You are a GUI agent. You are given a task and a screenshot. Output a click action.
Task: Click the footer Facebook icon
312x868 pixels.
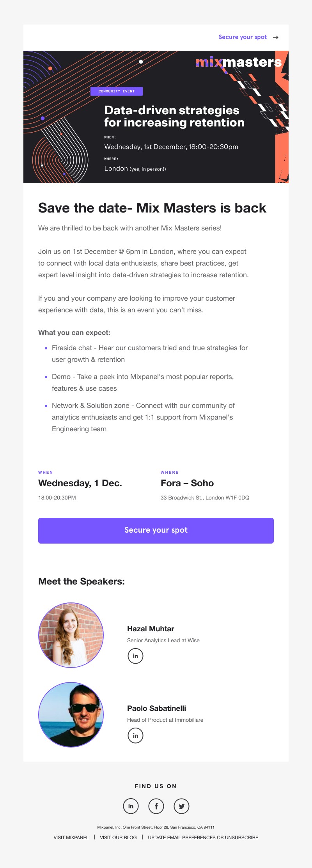coord(156,806)
